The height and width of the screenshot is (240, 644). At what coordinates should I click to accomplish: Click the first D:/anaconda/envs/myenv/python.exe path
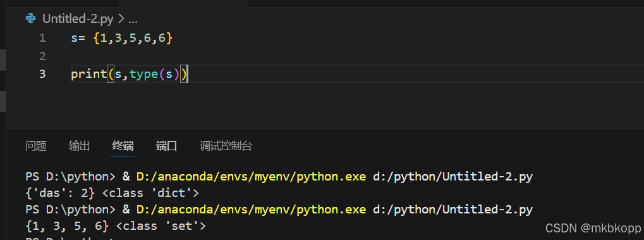(x=251, y=177)
